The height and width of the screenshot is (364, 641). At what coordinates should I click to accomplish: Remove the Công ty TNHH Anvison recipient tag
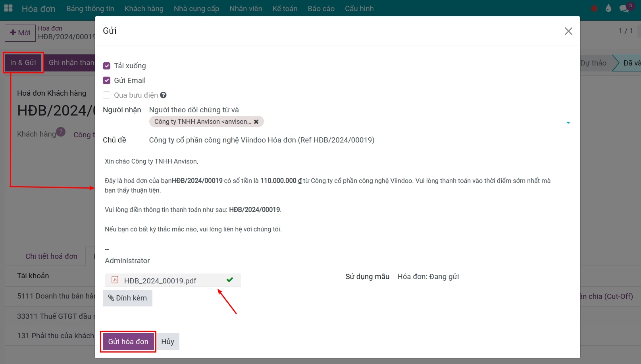click(256, 121)
